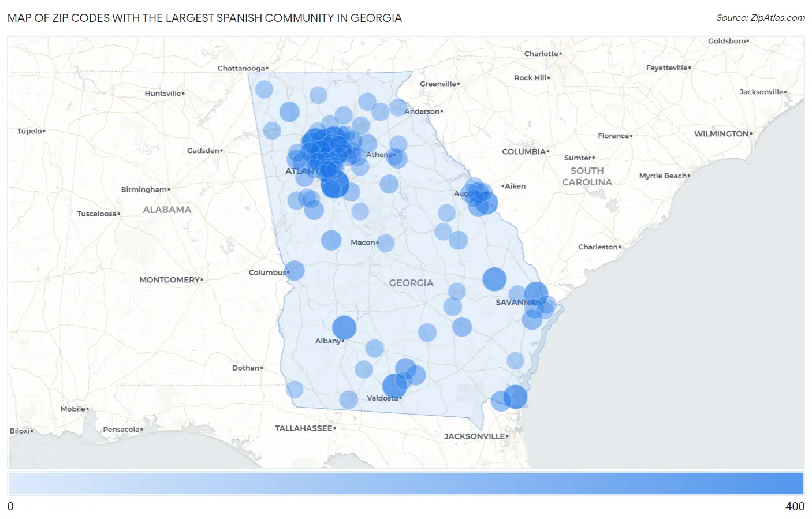Click the Athens city label
Image resolution: width=812 pixels, height=519 pixels.
coord(381,155)
